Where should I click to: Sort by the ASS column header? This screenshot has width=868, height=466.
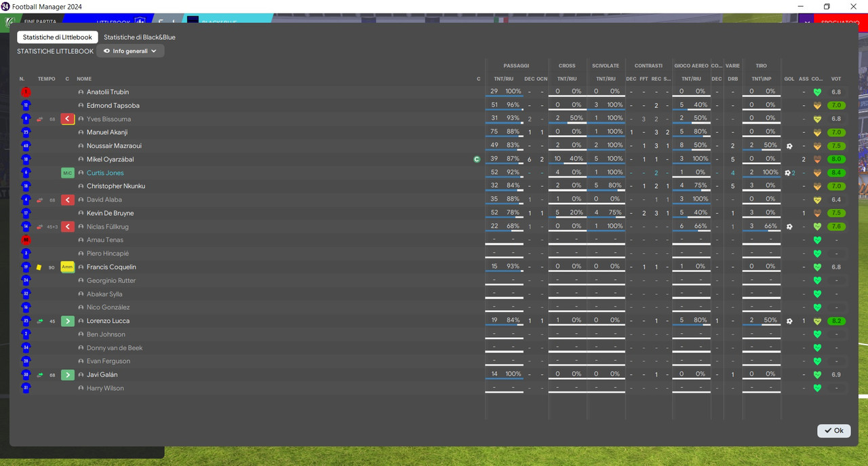tap(804, 79)
